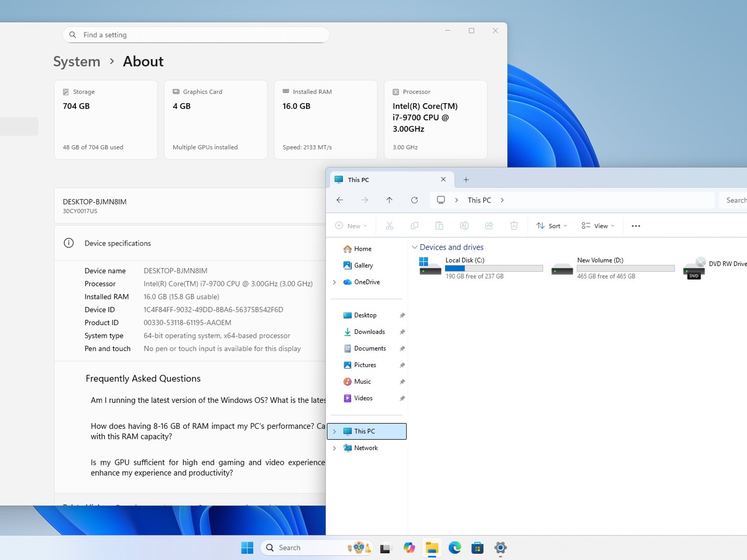
Task: Click the File Explorer search field
Action: click(733, 200)
